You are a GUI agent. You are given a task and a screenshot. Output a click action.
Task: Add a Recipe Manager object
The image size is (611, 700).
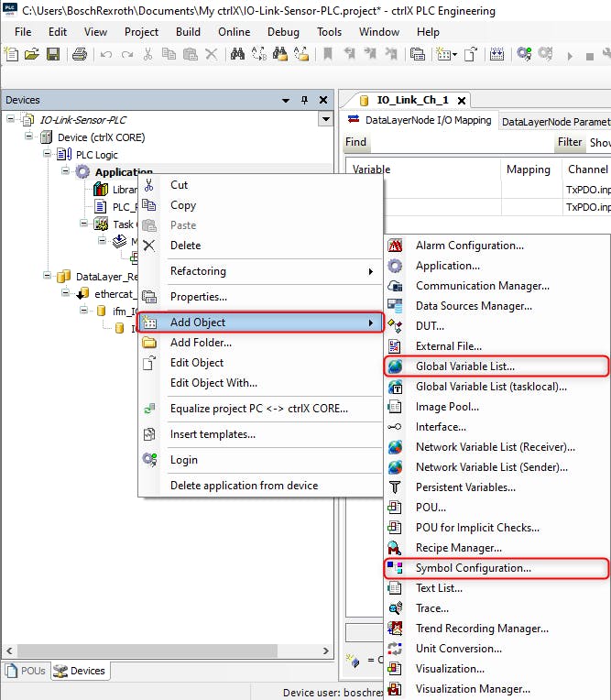click(497, 548)
